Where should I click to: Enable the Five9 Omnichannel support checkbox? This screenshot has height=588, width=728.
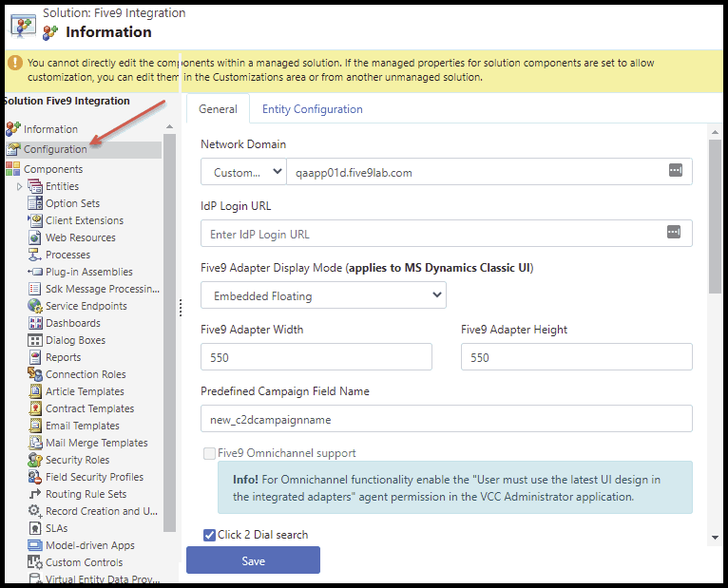click(x=209, y=453)
